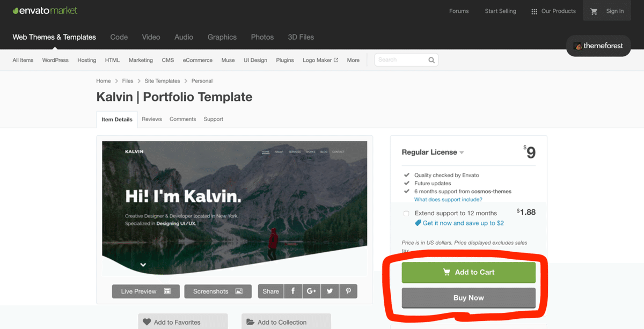Open the Comments tab

pos(183,119)
